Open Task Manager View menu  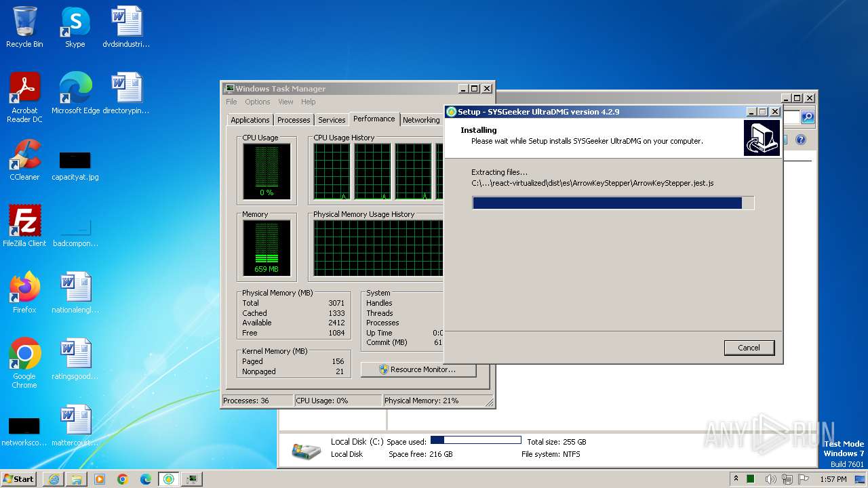[x=285, y=102]
